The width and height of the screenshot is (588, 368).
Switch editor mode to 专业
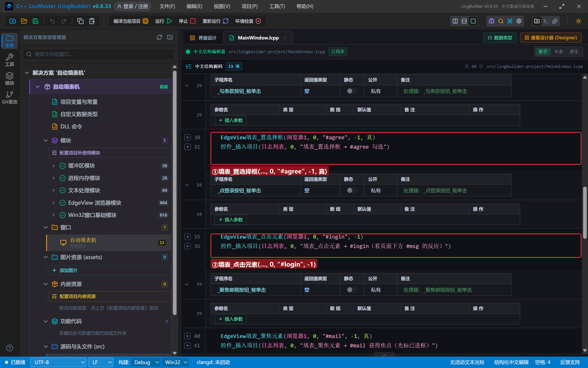tap(558, 52)
